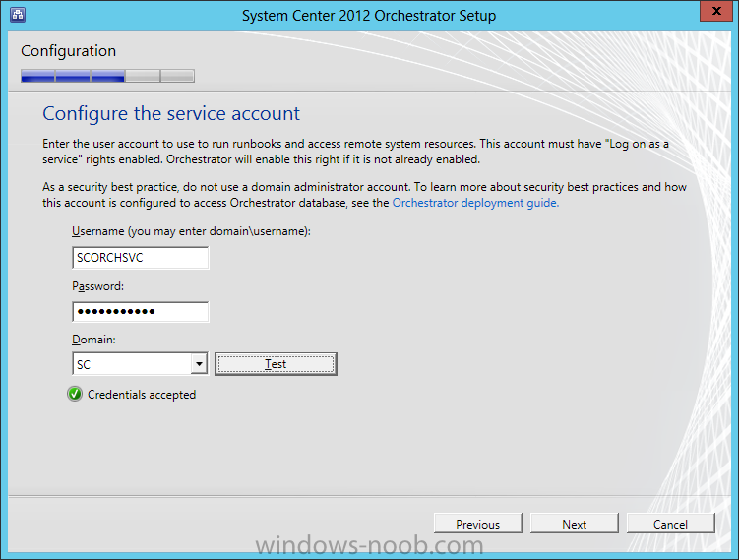Click the Orchestrator Setup title bar icon
Screen dimensions: 739x560
point(18,15)
